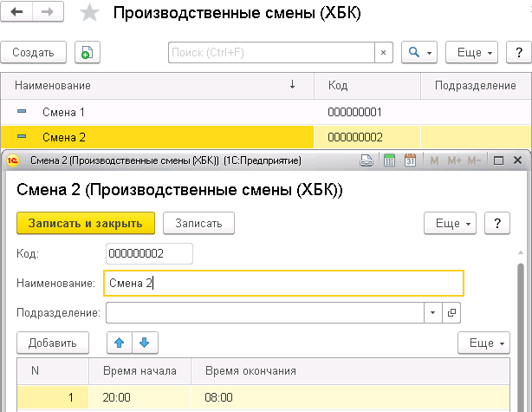Viewport: 532px width, 412px height.
Task: Click the print icon in dialog title bar
Action: (367, 161)
